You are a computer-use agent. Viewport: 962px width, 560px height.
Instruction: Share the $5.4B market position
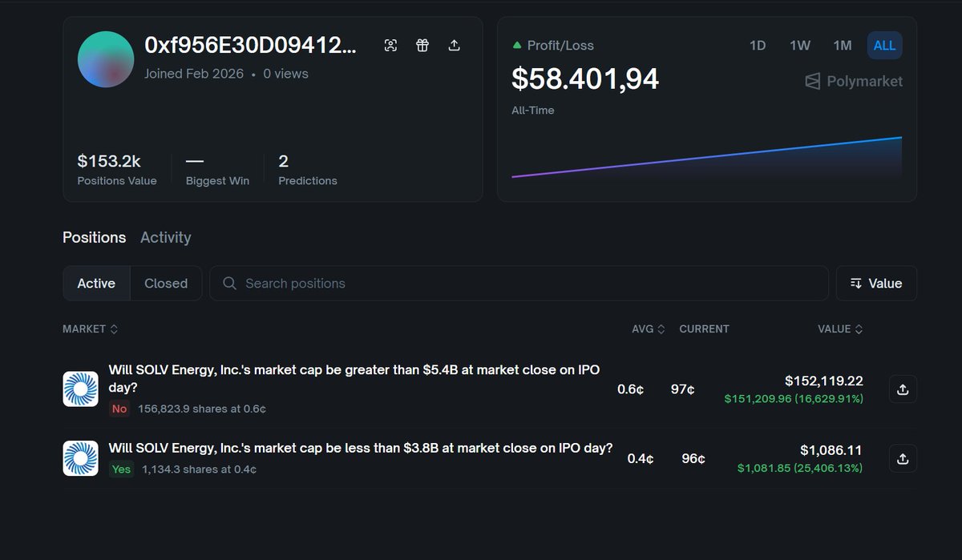[x=903, y=389]
